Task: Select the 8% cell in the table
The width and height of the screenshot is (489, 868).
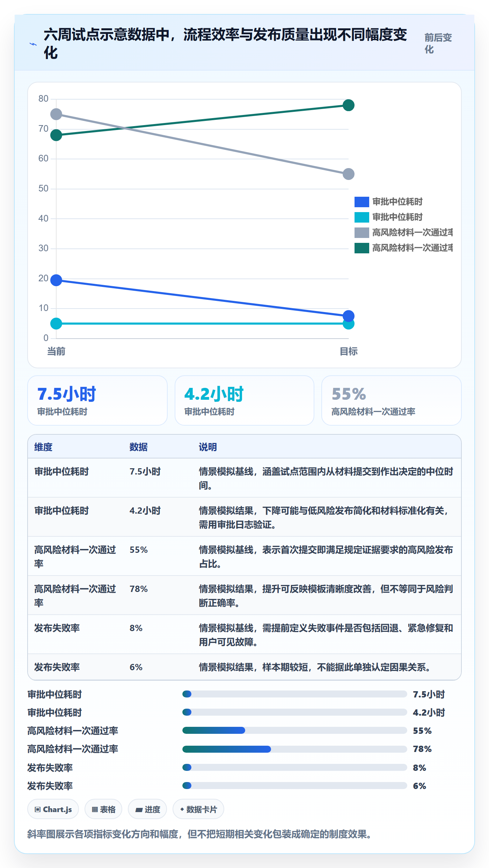Action: coord(136,628)
